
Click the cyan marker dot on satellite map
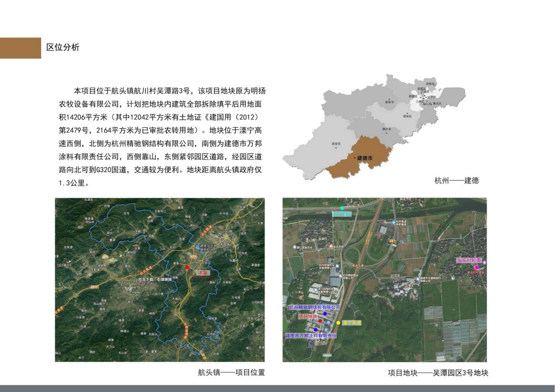coord(342,208)
